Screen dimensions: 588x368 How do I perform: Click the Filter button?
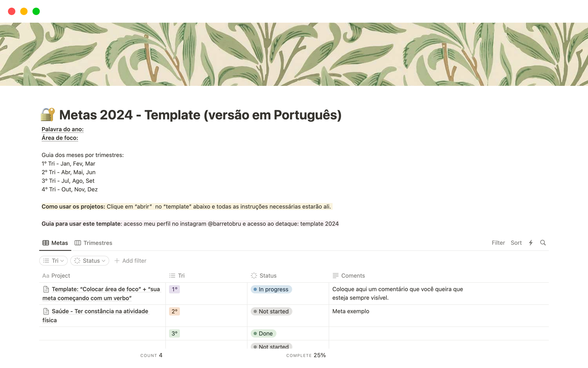(x=498, y=243)
